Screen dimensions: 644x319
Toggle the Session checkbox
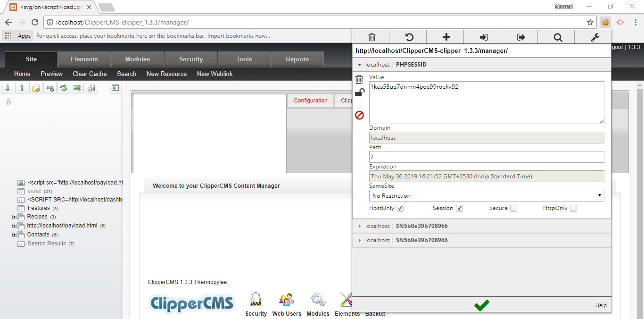point(459,208)
